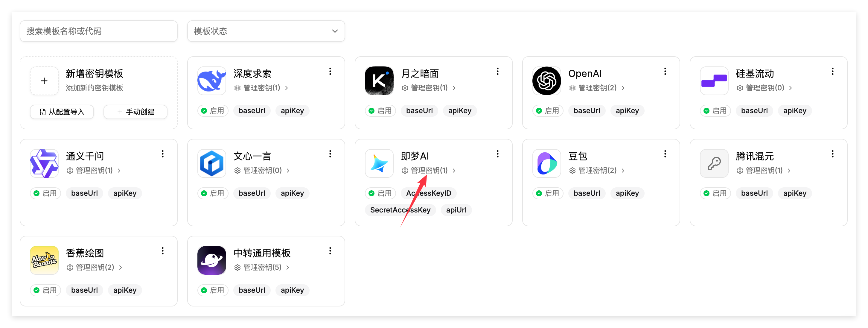Click the OpenAI logo icon
This screenshot has width=868, height=328.
(546, 81)
